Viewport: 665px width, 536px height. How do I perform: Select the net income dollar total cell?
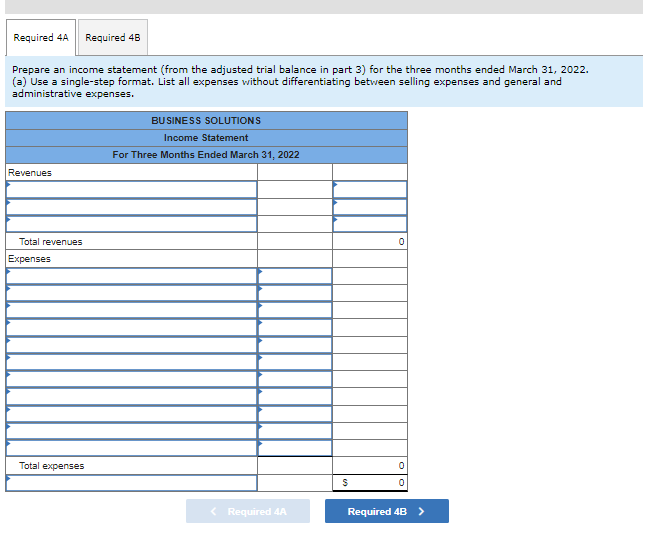click(x=370, y=483)
